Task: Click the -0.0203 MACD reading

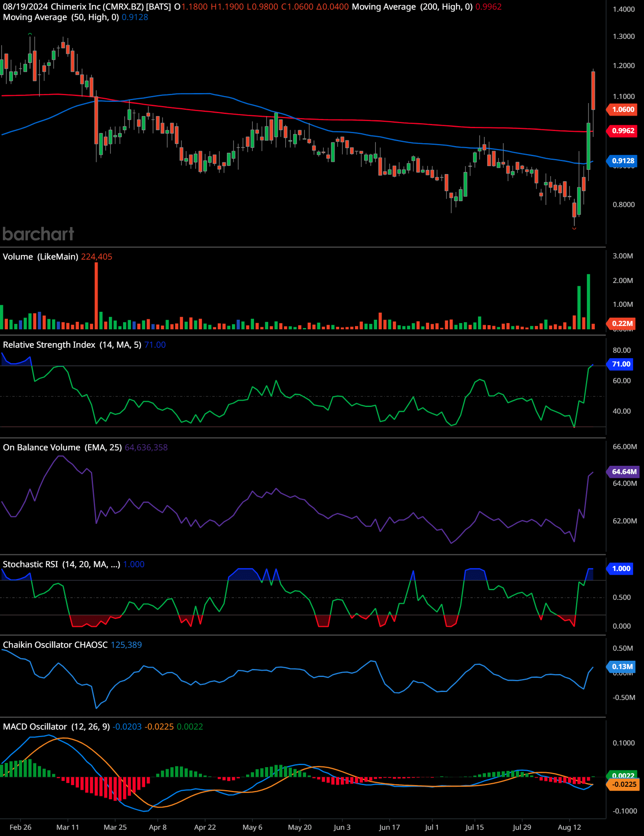Action: point(127,727)
